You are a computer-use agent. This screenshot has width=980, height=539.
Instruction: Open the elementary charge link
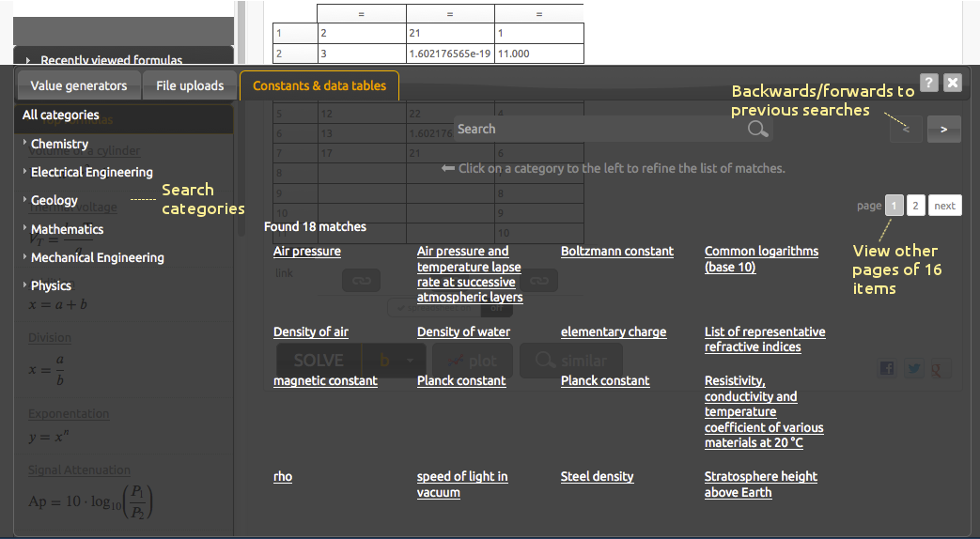614,331
